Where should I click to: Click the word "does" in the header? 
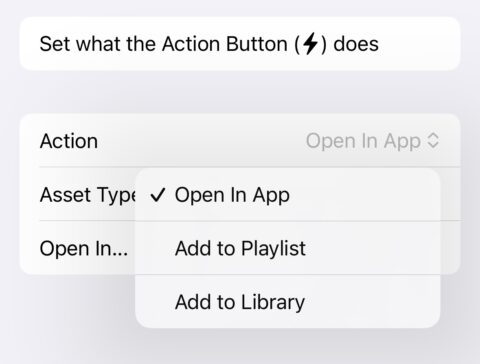[356, 44]
